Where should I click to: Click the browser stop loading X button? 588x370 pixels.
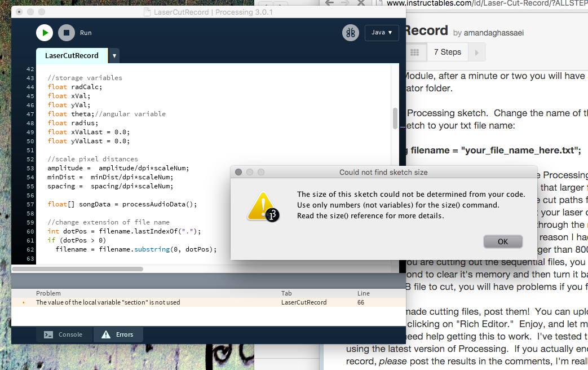coord(361,3)
